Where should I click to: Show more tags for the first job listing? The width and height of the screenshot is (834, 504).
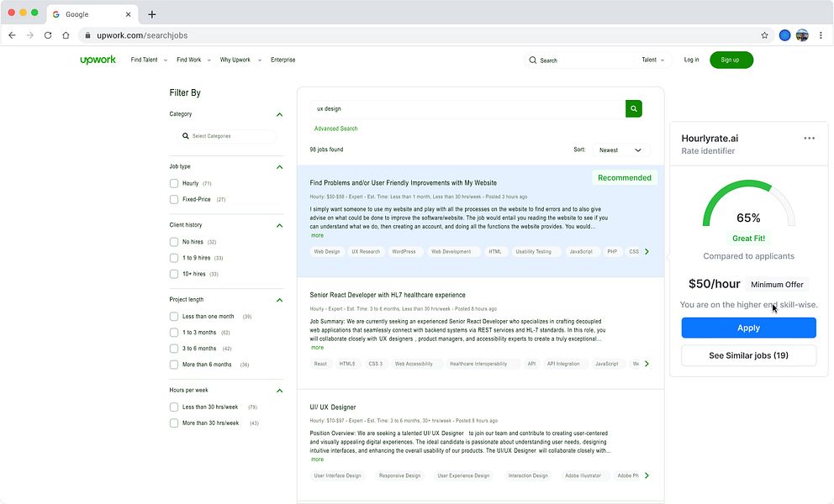pos(647,251)
